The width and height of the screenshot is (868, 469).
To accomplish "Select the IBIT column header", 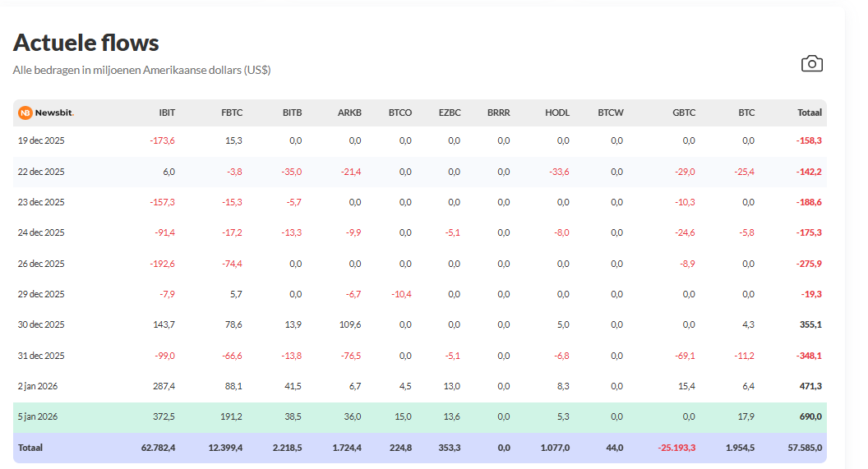I will click(x=167, y=113).
